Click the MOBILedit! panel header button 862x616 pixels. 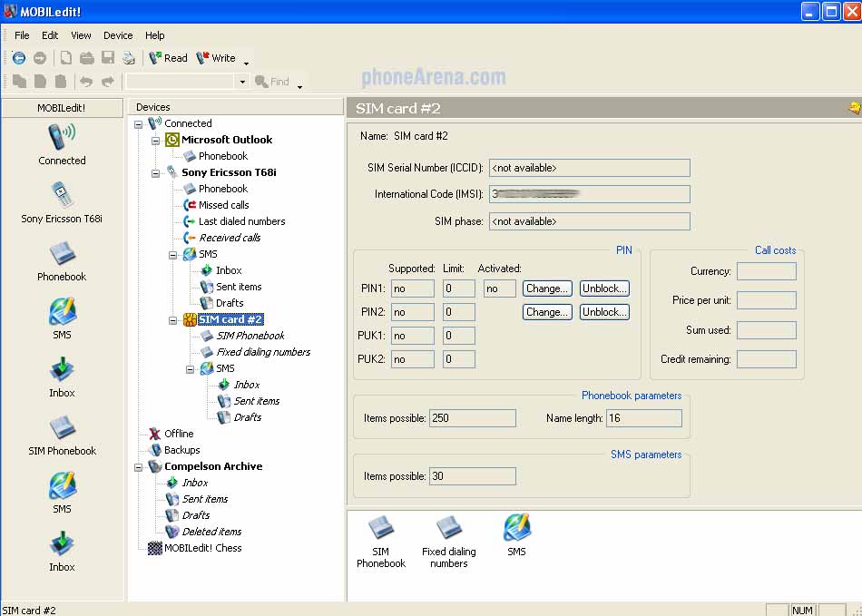pyautogui.click(x=62, y=108)
